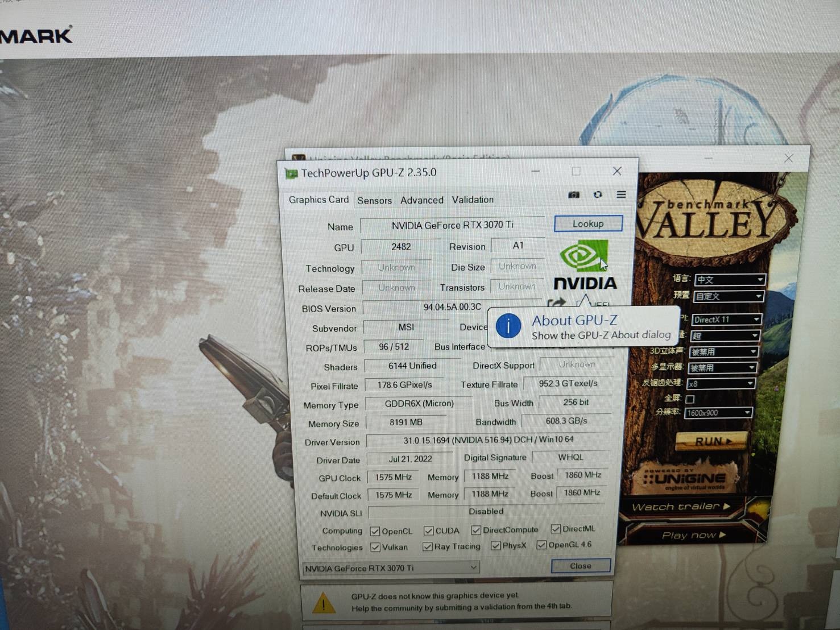840x630 pixels.
Task: Open the 反锯齿处理 anti-aliasing dropdown set to x8
Action: click(x=721, y=384)
